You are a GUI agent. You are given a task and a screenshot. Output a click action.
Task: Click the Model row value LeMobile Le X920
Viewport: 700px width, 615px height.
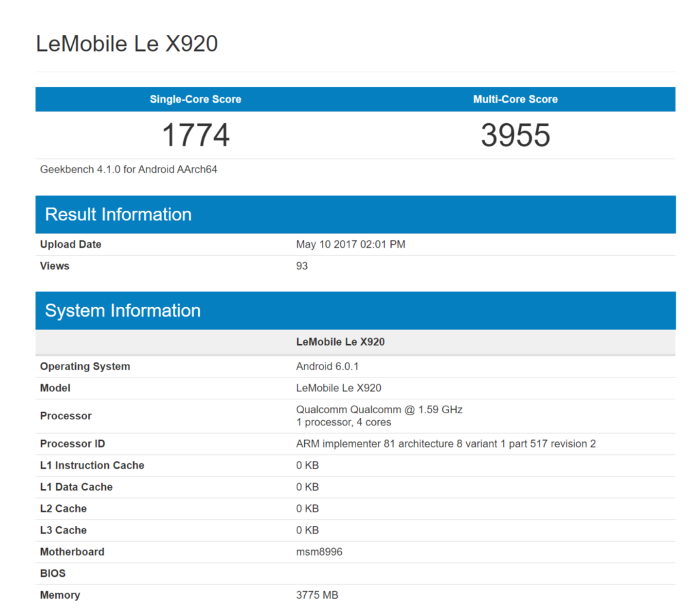click(x=338, y=388)
